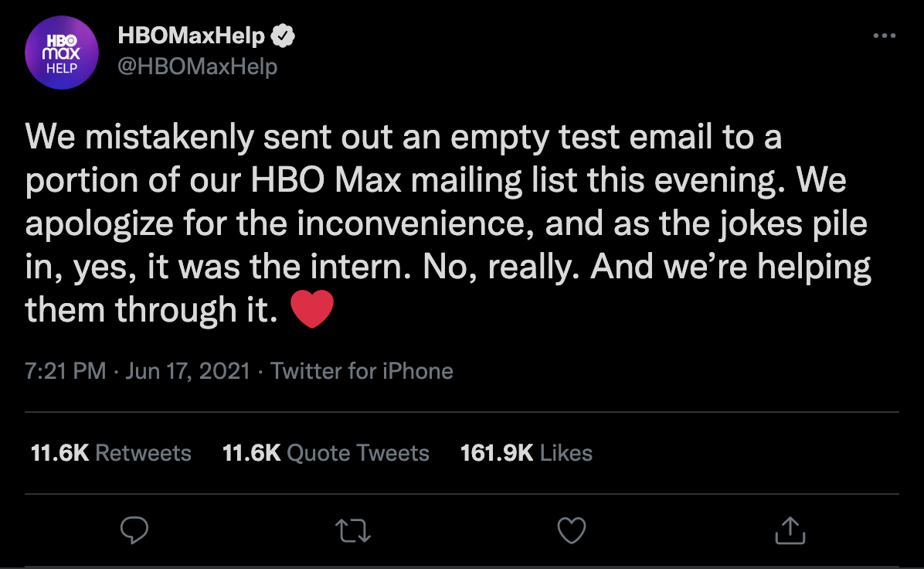
Task: Open the HBO Max Help profile avatar
Action: (62, 53)
